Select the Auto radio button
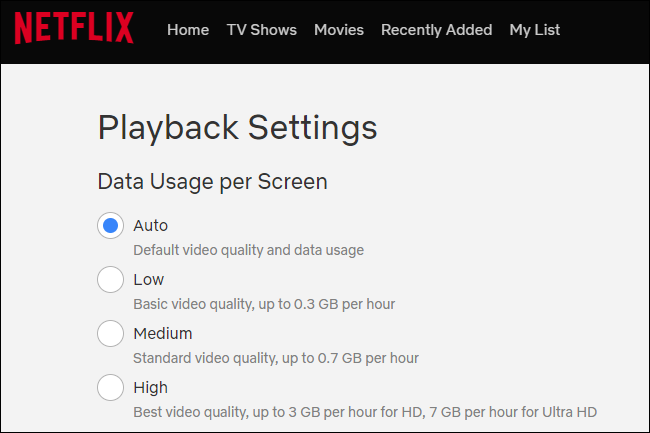650x433 pixels. click(x=110, y=226)
